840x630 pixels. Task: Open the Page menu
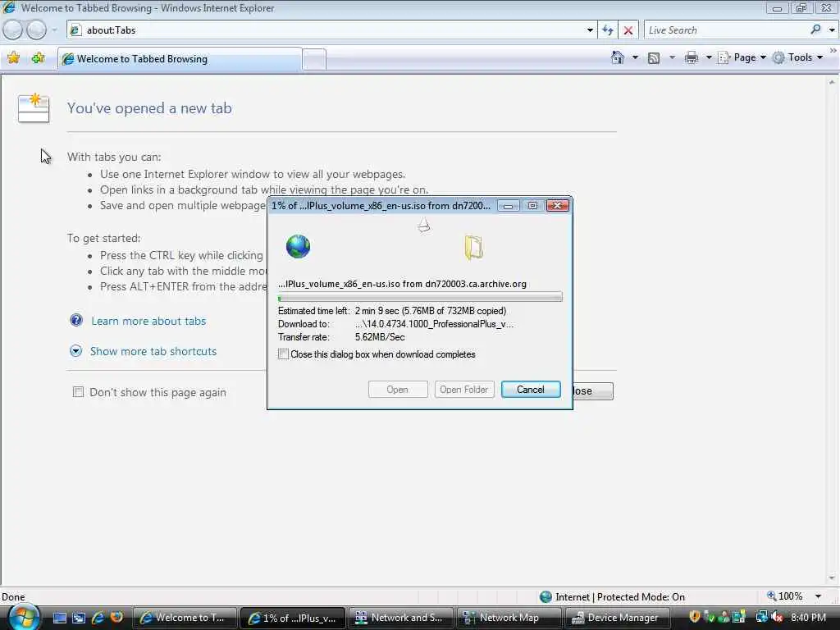[x=742, y=57]
